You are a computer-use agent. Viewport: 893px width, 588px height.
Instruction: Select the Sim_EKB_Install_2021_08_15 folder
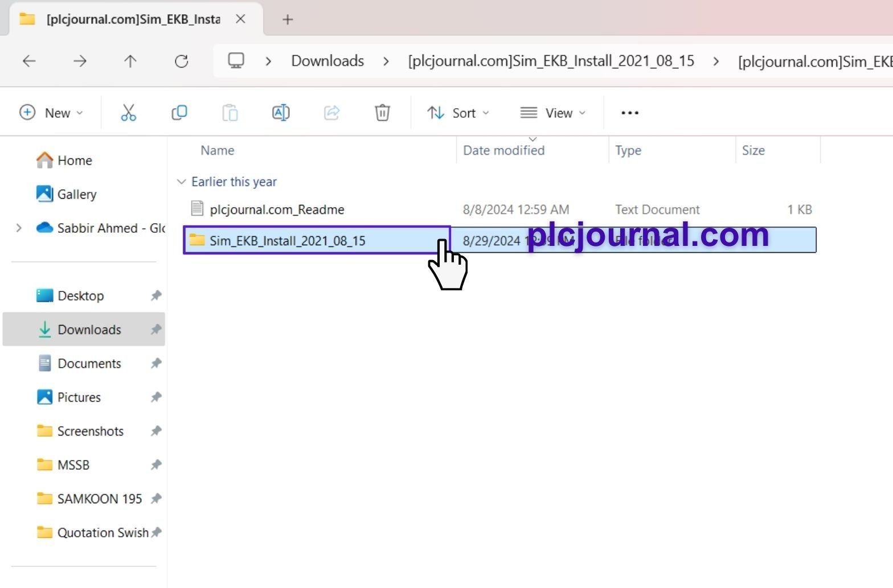tap(288, 240)
